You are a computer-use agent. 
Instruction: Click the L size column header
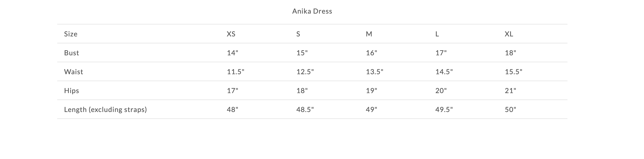pyautogui.click(x=437, y=34)
